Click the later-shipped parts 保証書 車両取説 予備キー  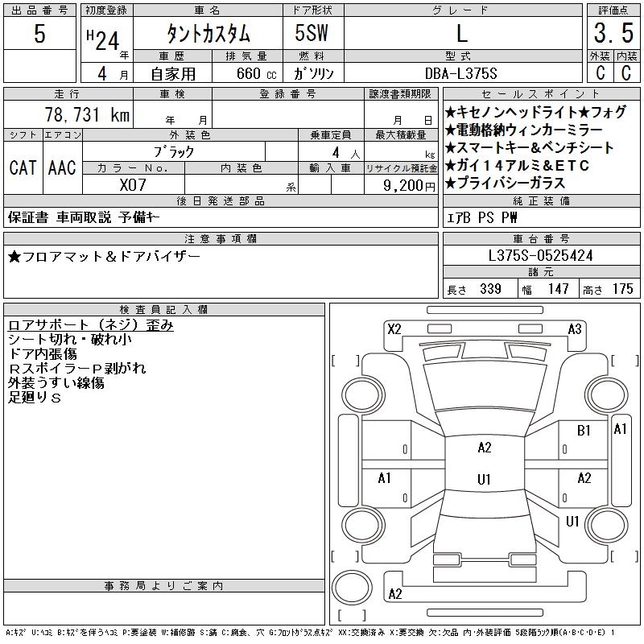click(x=84, y=217)
